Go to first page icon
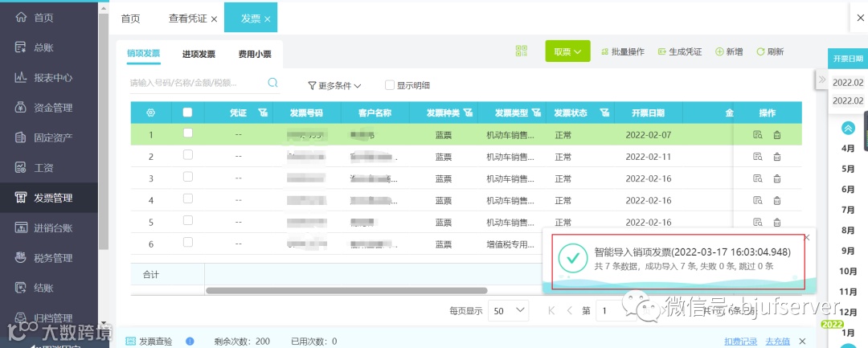 (x=551, y=311)
